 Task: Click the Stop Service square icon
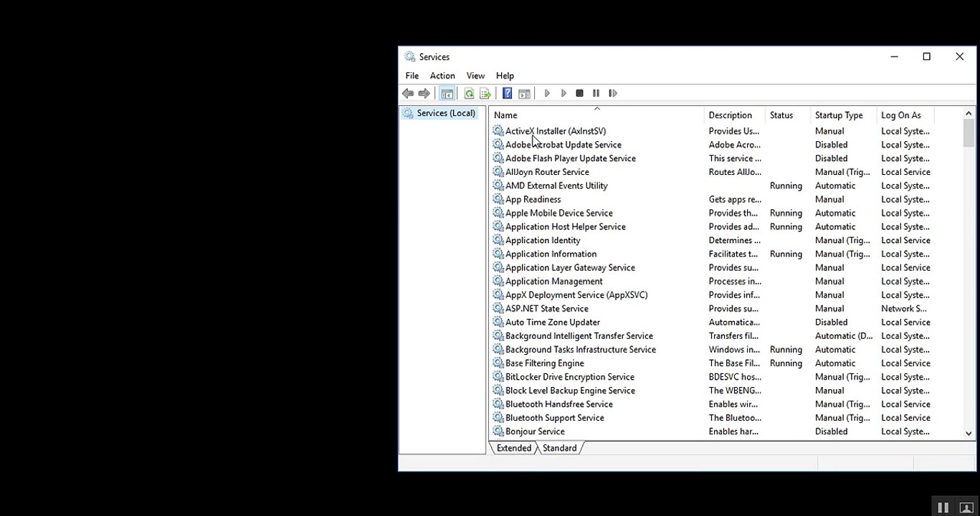(579, 93)
